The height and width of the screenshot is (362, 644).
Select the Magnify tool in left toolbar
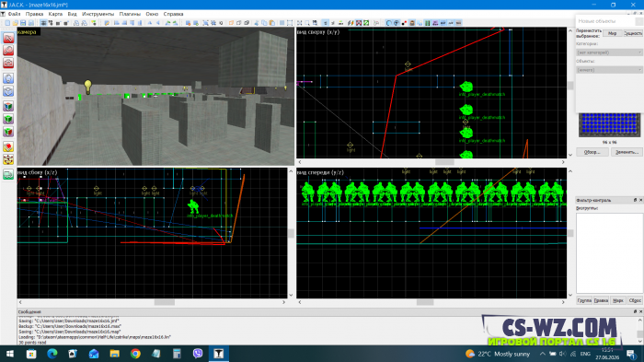[8, 50]
